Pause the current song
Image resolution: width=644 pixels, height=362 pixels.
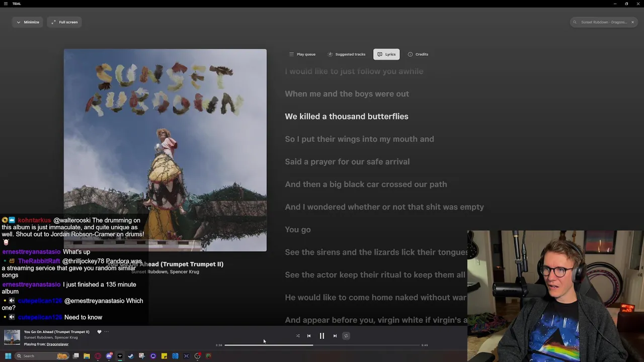[x=322, y=336]
